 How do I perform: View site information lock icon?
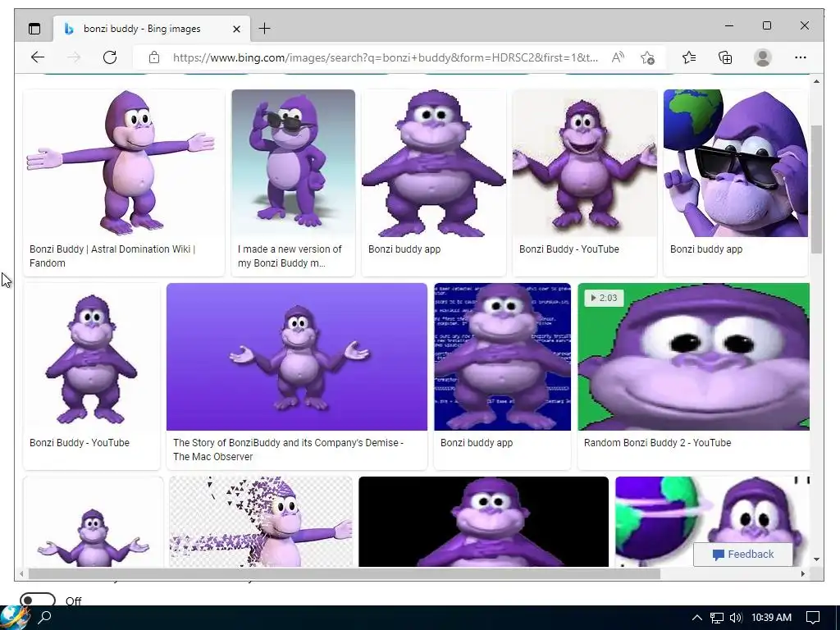(x=154, y=57)
